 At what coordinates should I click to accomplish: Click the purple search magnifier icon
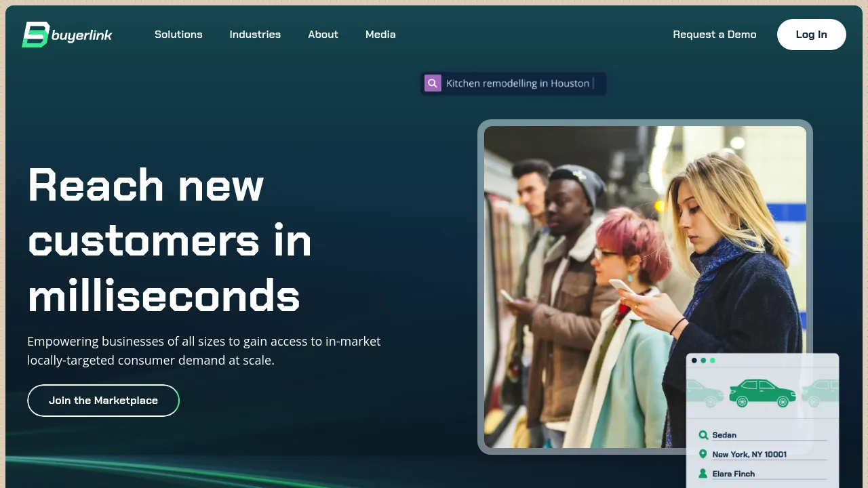(433, 83)
